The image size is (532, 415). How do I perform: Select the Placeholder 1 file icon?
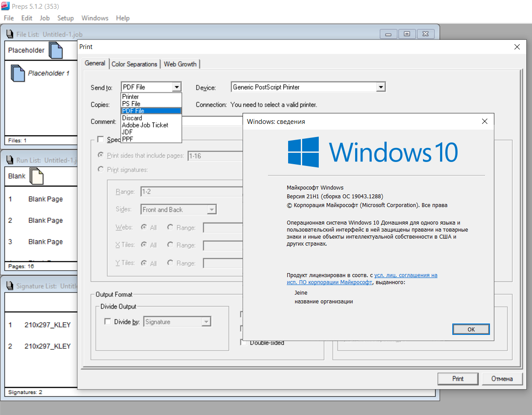[x=18, y=73]
